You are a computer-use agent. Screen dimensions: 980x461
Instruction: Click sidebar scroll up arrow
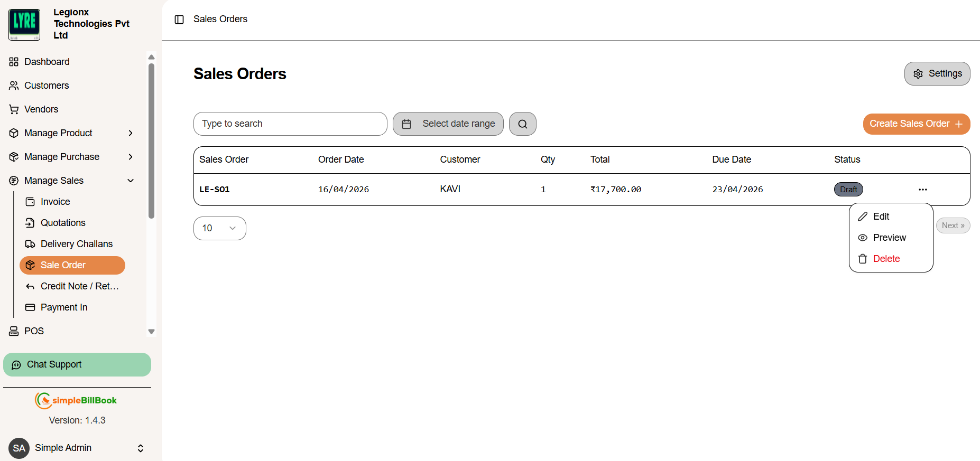(x=152, y=57)
